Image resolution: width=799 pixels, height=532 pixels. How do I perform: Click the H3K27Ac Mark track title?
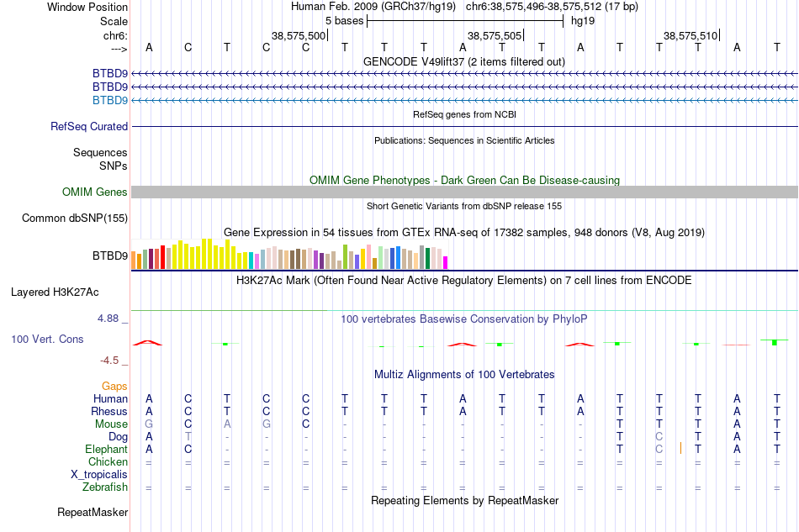click(463, 281)
